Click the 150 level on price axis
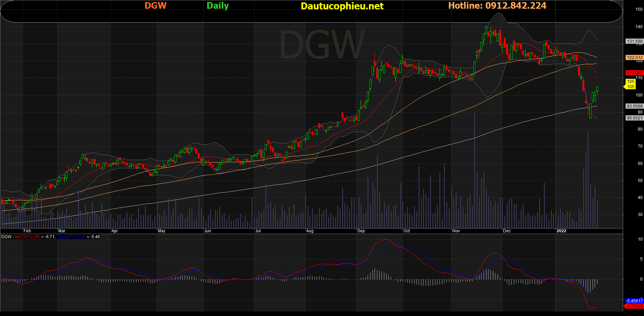Viewport: 644px width, 316px height. pos(639,9)
